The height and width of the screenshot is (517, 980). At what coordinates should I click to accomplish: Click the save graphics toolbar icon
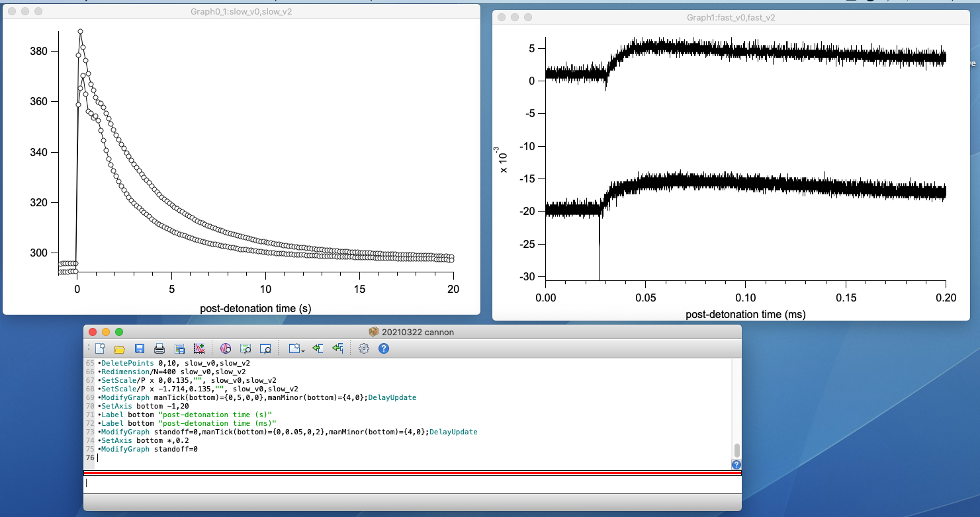(x=179, y=348)
